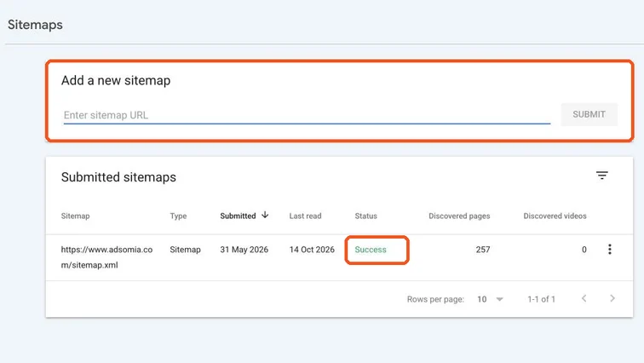Select the 31 May 2026 submitted date
This screenshot has width=644, height=363.
tap(244, 250)
